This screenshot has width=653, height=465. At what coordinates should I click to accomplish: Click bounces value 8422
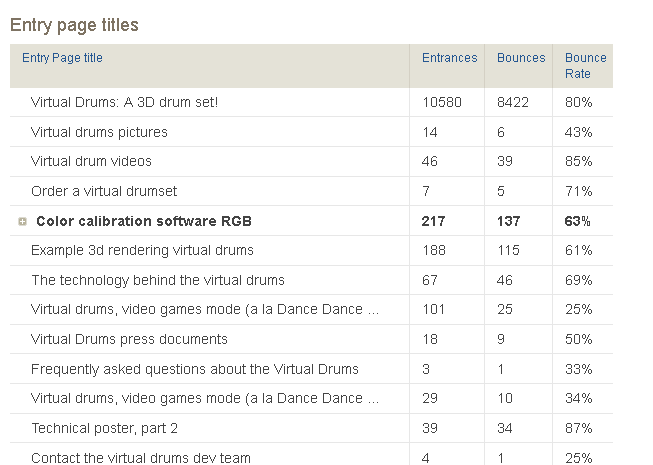click(x=513, y=102)
